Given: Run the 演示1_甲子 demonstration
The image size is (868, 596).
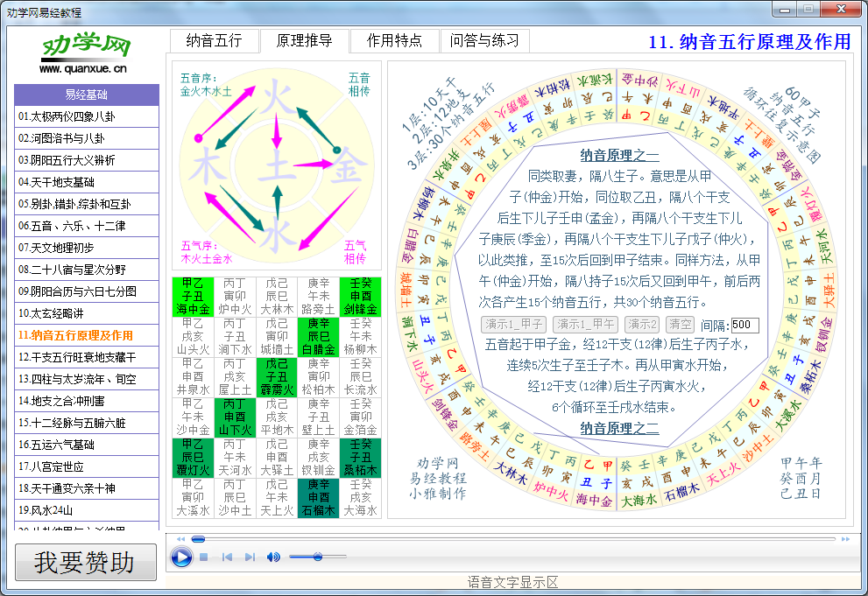Looking at the screenshot, I should point(512,324).
